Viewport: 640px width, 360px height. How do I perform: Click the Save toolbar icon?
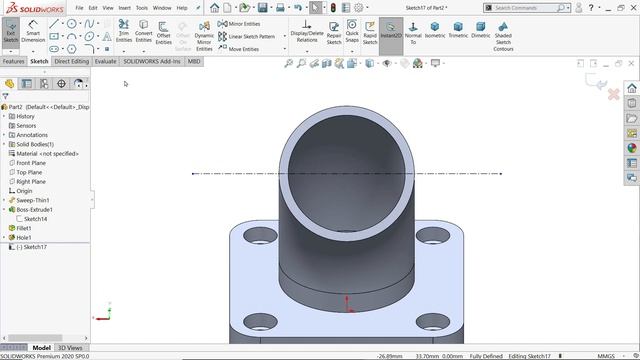pyautogui.click(x=262, y=7)
